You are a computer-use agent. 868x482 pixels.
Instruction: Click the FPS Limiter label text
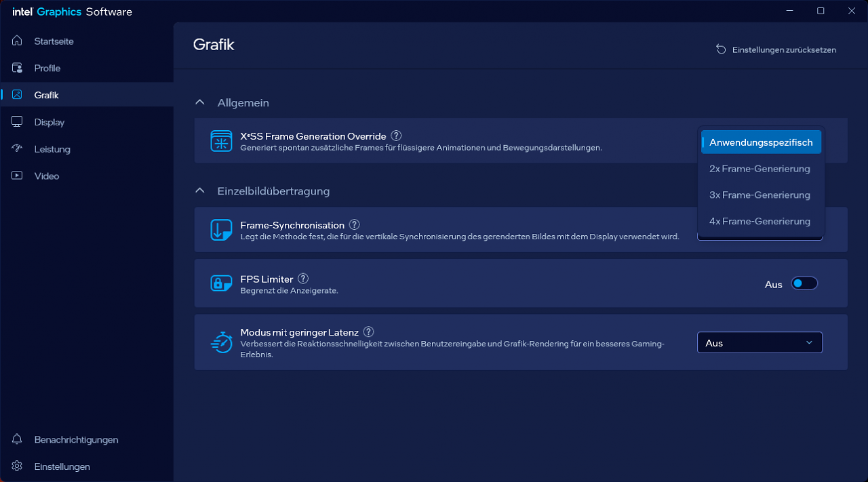[x=267, y=279]
